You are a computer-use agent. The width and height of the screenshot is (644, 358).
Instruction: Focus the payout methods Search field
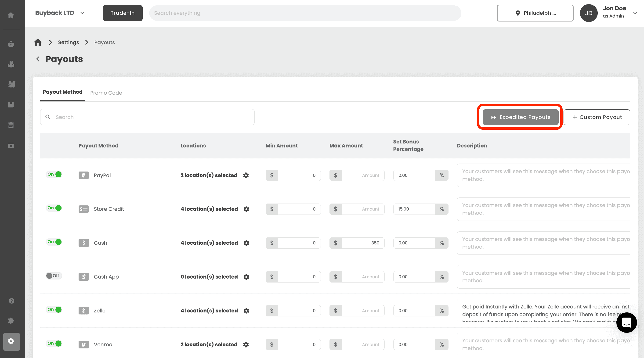pos(147,117)
